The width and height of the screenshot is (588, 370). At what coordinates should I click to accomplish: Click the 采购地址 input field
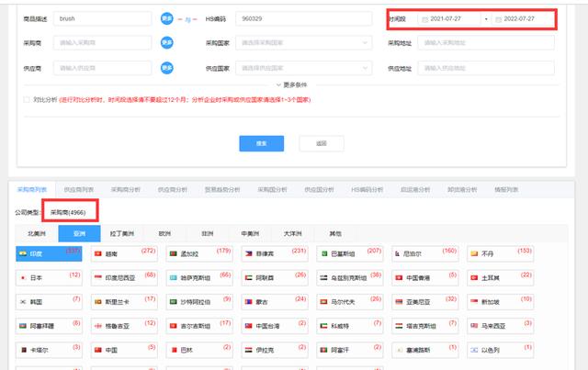(486, 42)
